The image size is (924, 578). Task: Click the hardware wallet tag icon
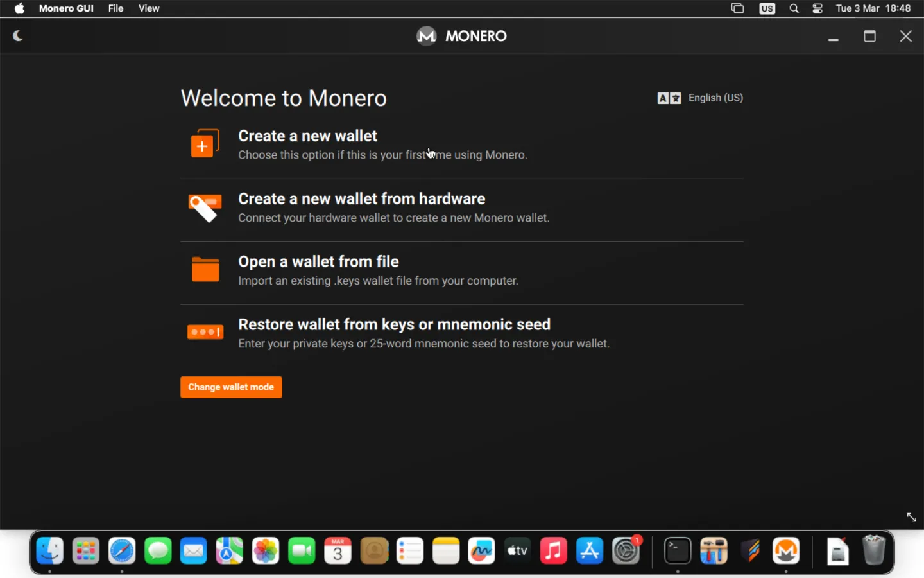pyautogui.click(x=205, y=207)
